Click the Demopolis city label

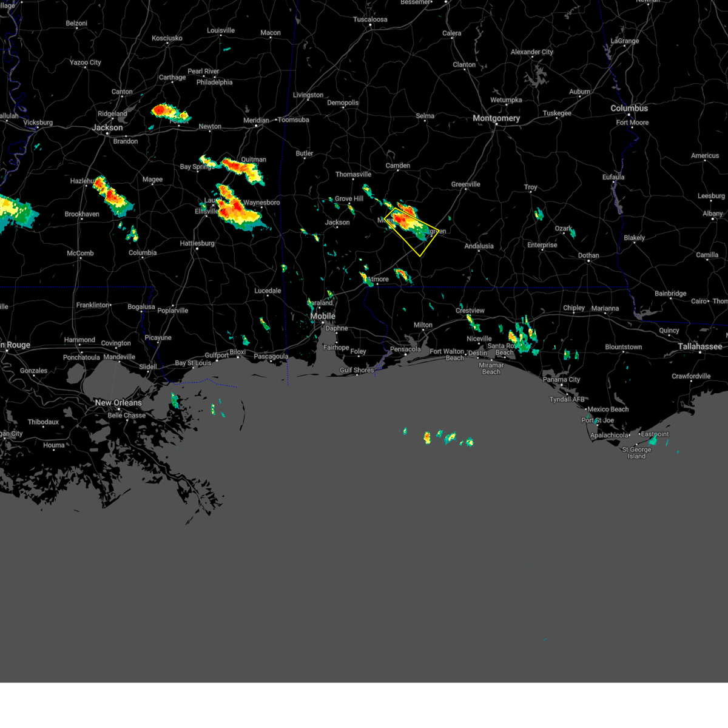tap(343, 103)
